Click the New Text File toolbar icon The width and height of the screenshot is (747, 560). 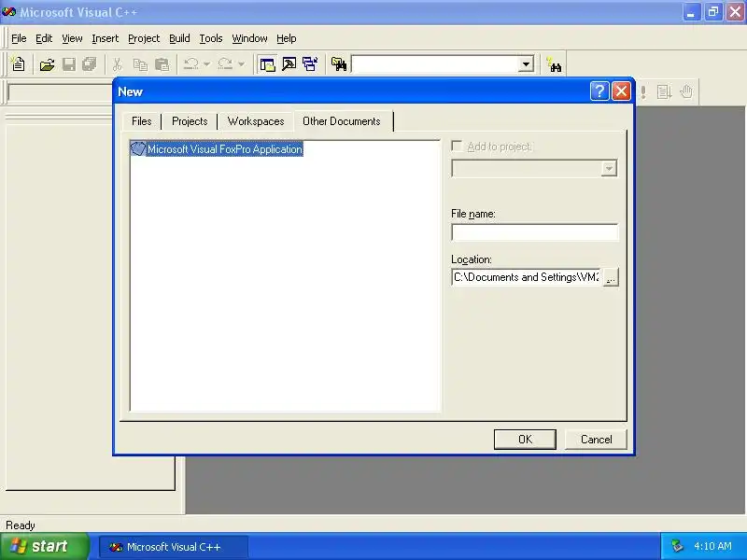[x=19, y=63]
